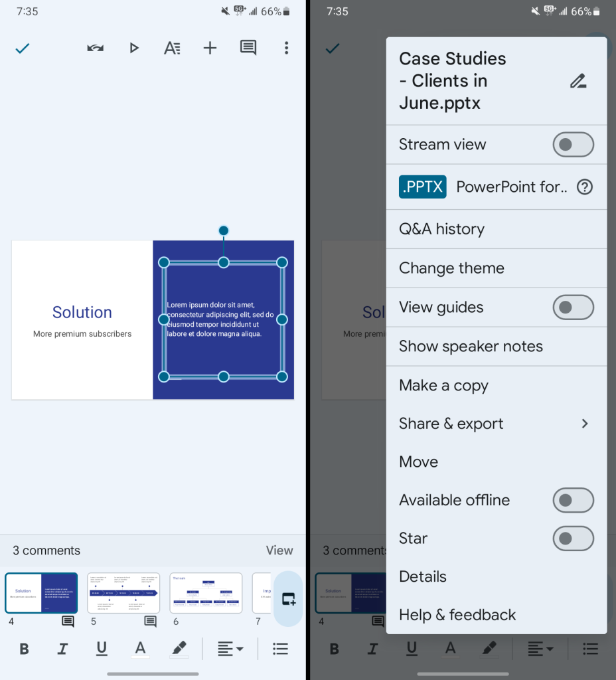Tap the undo icon in the editor toolbar

96,48
